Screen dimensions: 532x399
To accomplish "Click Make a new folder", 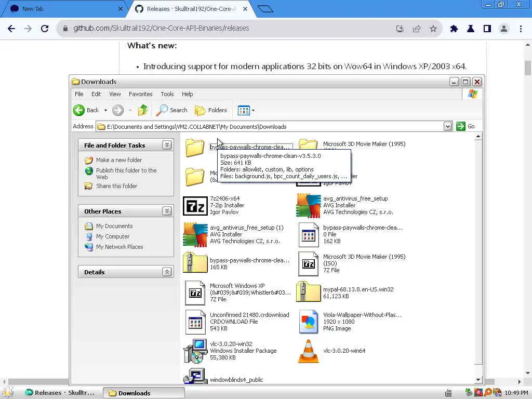I will pyautogui.click(x=119, y=160).
